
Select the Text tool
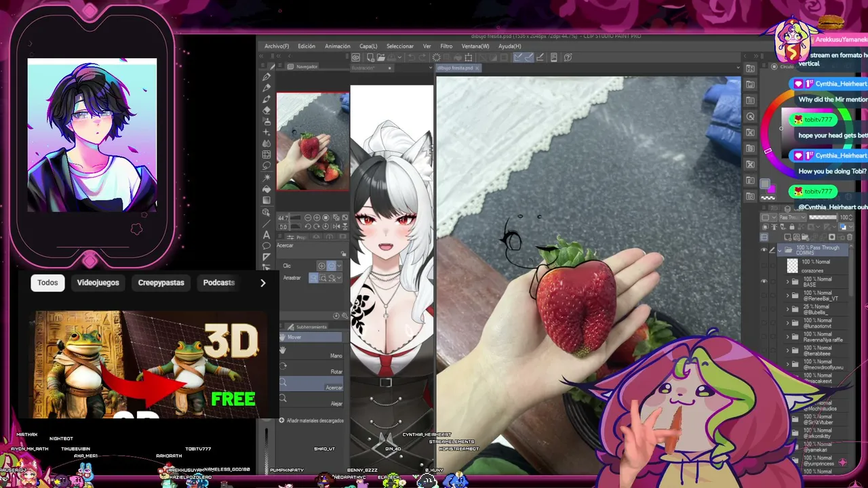267,235
